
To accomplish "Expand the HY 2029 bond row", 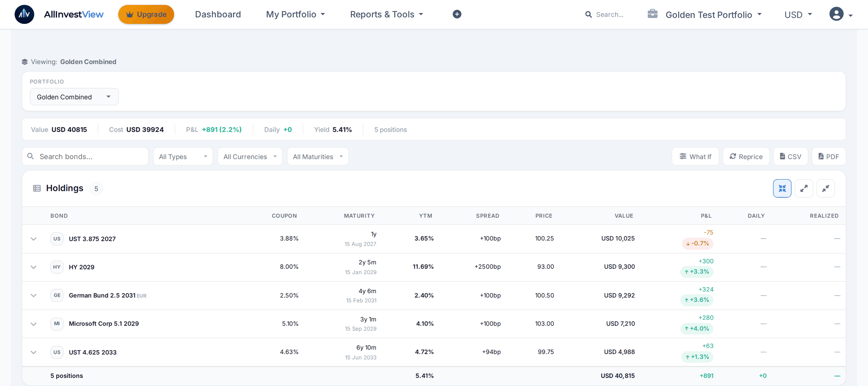I will [34, 267].
